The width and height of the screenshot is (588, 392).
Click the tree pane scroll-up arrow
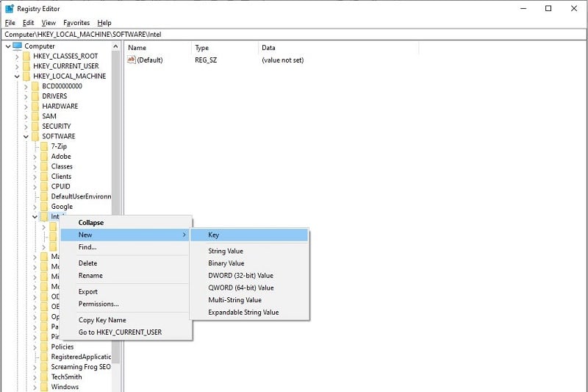pos(115,46)
